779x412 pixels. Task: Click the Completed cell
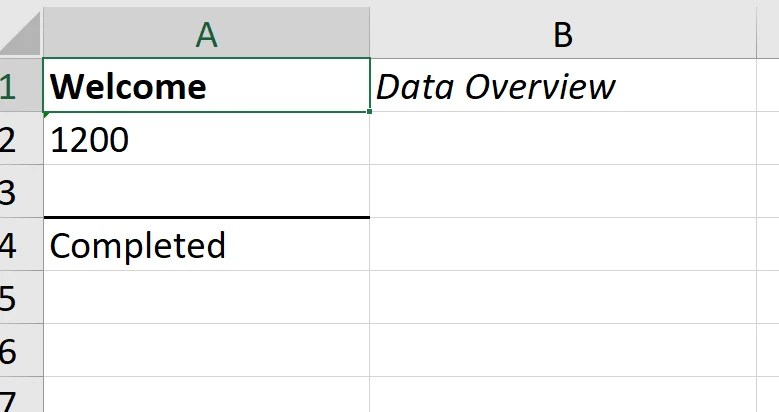tap(206, 245)
